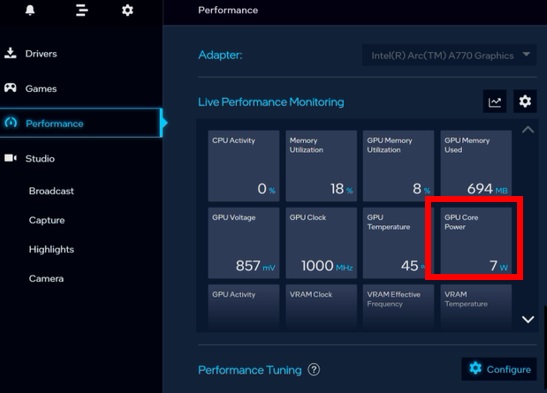Open the Capture page
547x393 pixels.
[x=47, y=220]
